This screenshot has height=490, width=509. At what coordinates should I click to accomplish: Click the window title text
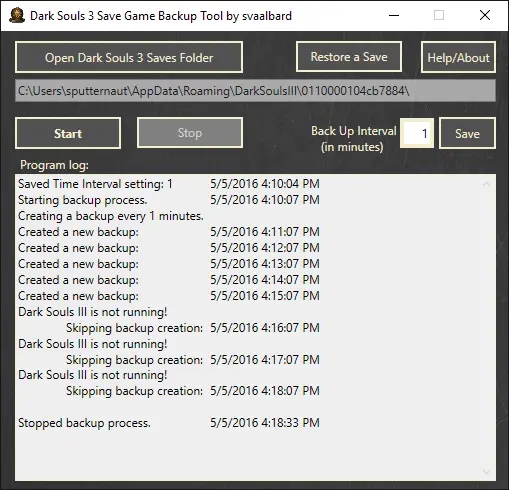(x=161, y=16)
